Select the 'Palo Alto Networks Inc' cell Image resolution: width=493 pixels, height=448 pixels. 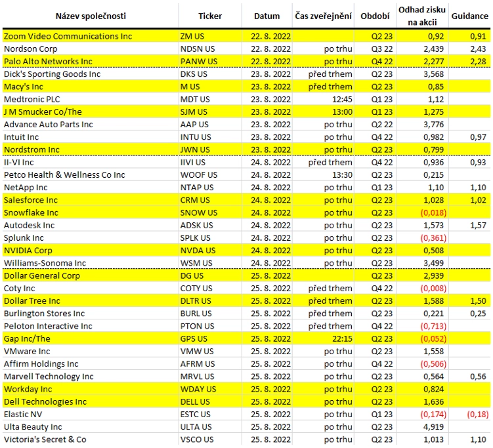91,61
